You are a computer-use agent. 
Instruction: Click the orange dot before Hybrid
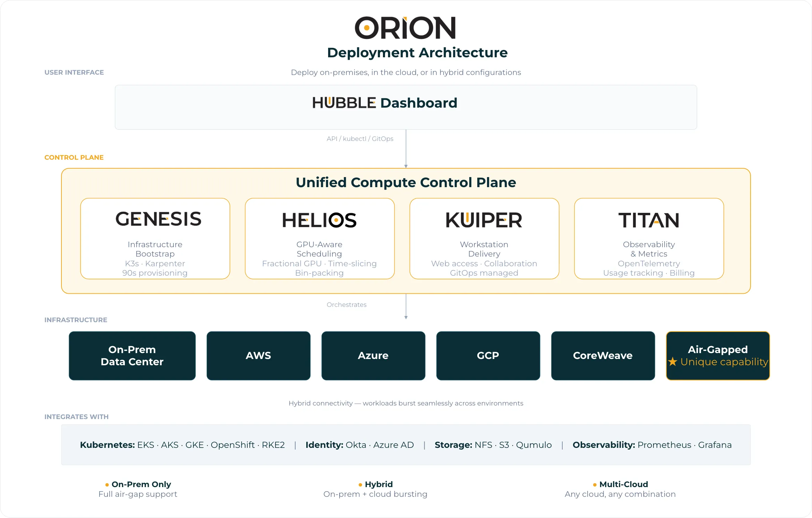360,485
